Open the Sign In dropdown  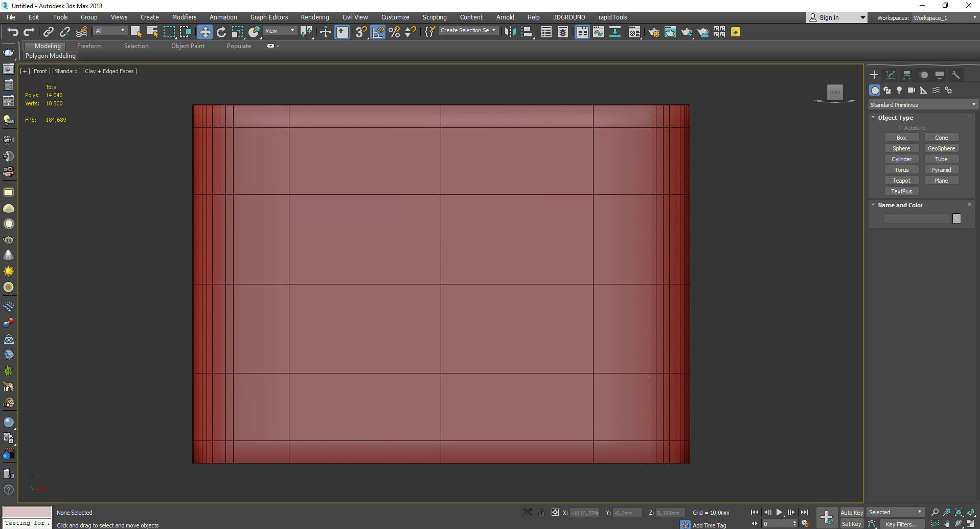[x=837, y=18]
